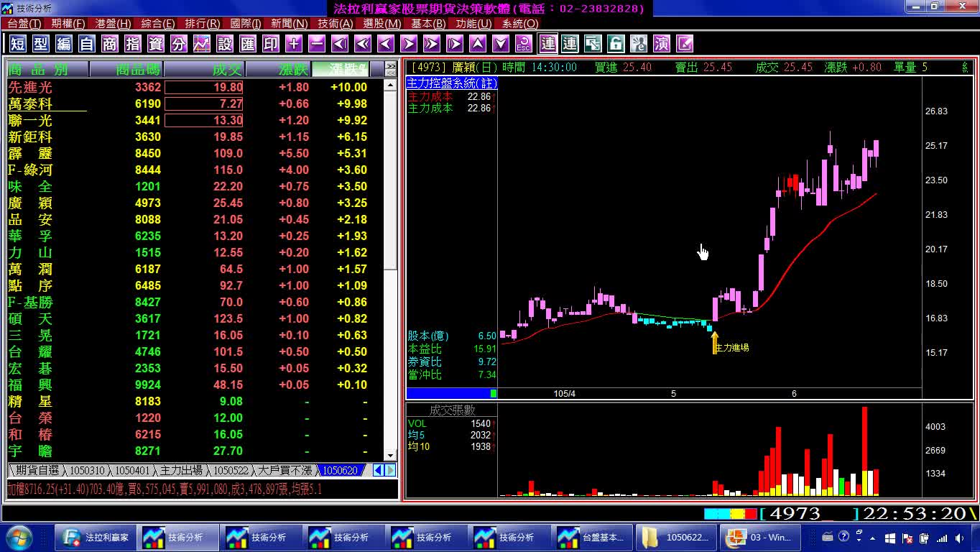Click the ESC toolbar icon

(524, 44)
